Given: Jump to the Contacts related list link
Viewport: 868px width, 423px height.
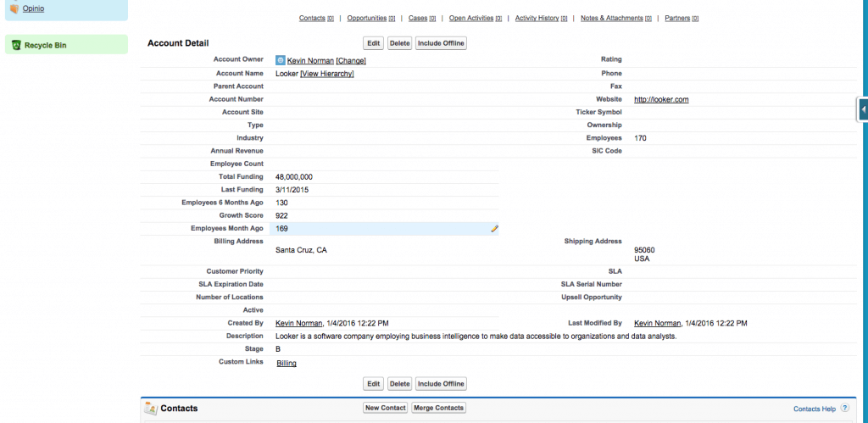Looking at the screenshot, I should click(312, 18).
